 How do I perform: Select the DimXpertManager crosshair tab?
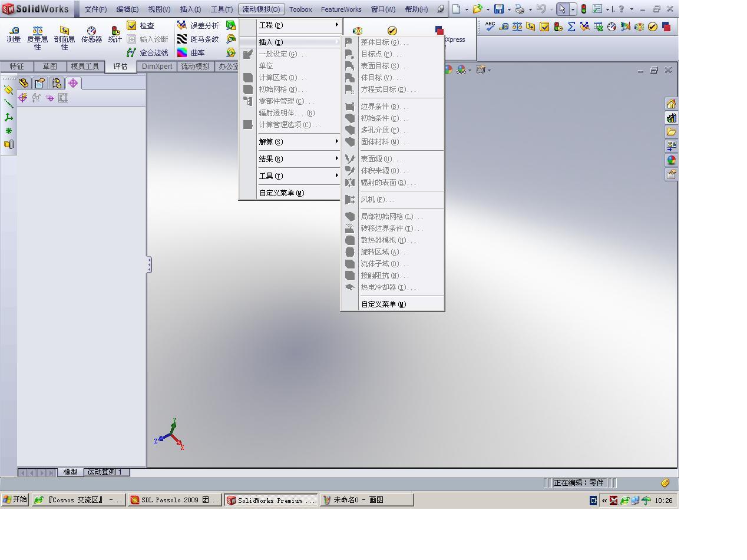pyautogui.click(x=73, y=83)
